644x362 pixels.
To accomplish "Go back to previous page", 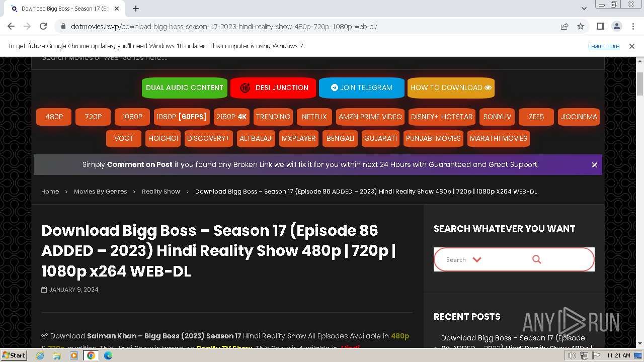I will (x=11, y=26).
